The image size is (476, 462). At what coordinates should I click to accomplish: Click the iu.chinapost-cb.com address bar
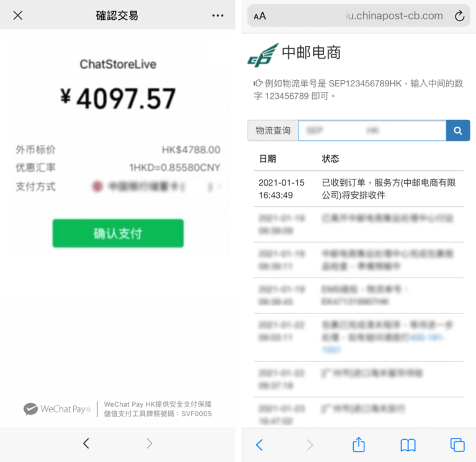pyautogui.click(x=359, y=16)
